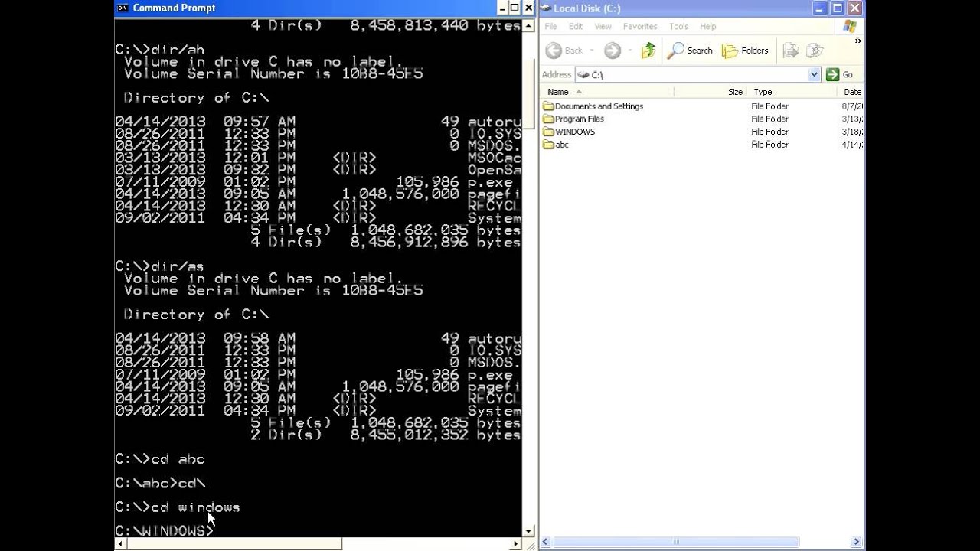Select the abc folder icon
This screenshot has height=551, width=980.
[548, 144]
